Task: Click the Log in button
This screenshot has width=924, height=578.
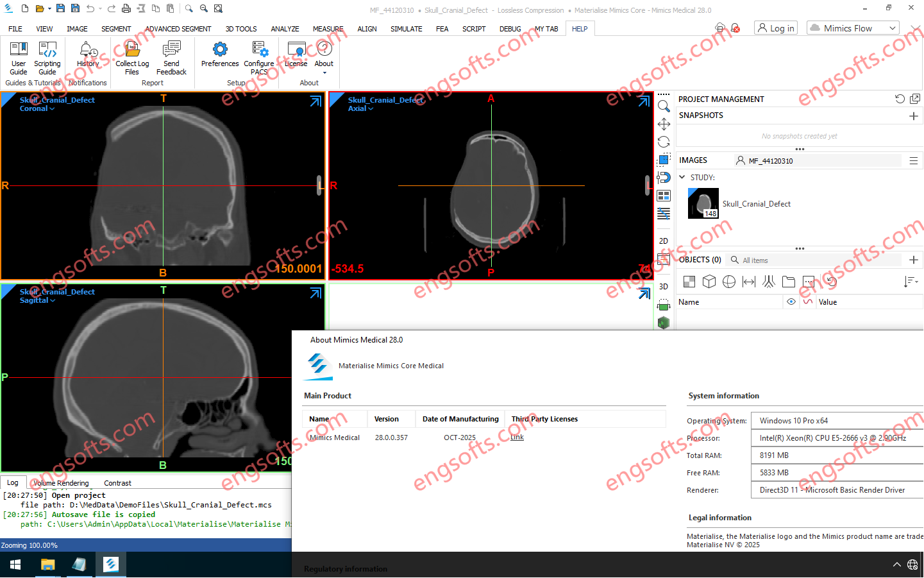Action: (775, 28)
